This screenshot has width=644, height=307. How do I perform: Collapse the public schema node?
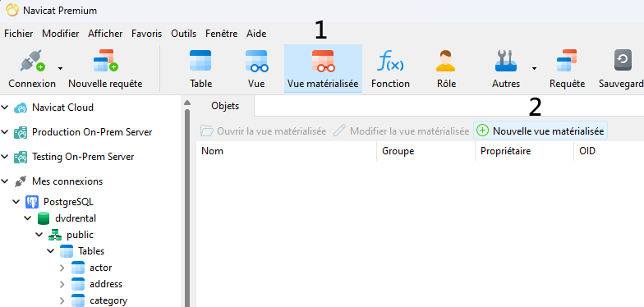39,235
